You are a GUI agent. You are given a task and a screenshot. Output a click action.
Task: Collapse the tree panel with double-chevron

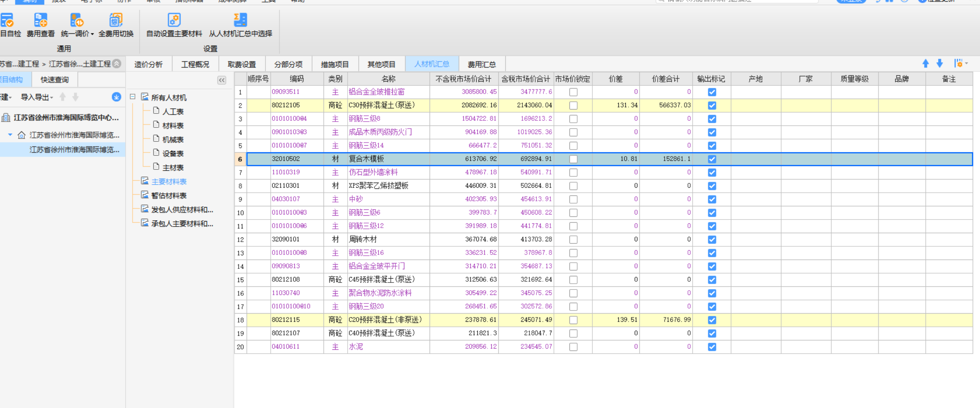point(222,80)
